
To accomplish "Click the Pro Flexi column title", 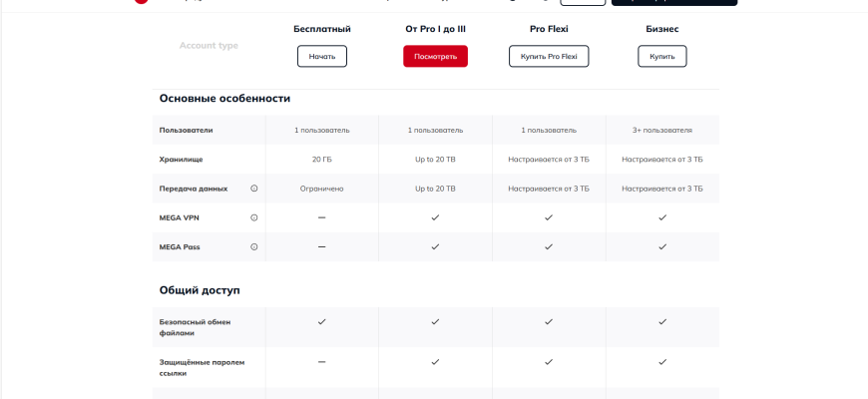I will coord(549,29).
